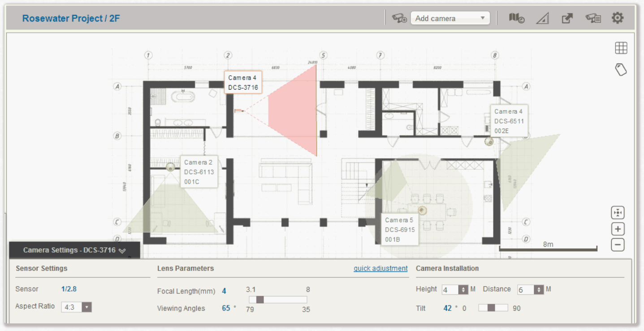Click the Height stepper arrows
This screenshot has height=331, width=644.
tap(463, 290)
